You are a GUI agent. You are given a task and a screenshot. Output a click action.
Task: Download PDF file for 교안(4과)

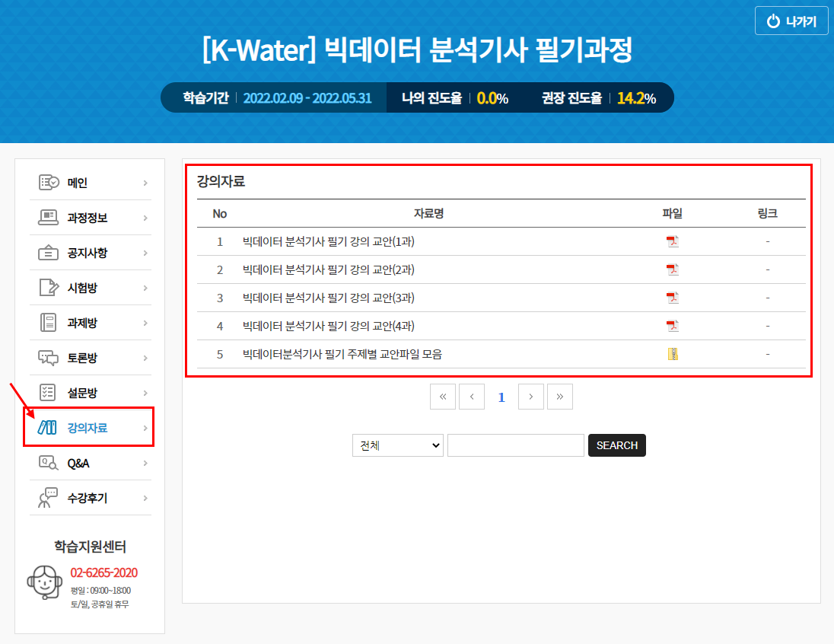click(673, 326)
